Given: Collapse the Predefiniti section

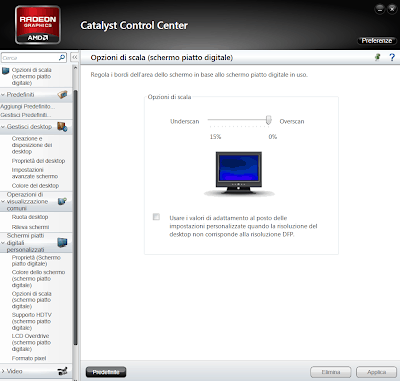Looking at the screenshot, I should [x=3, y=95].
